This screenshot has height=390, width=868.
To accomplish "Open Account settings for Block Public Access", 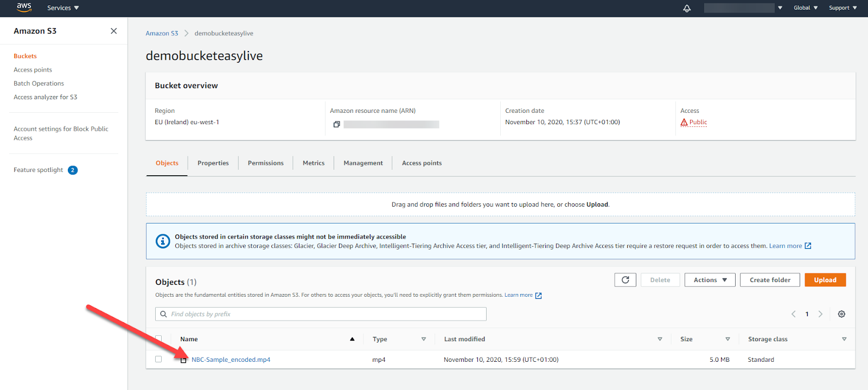I will [x=61, y=133].
